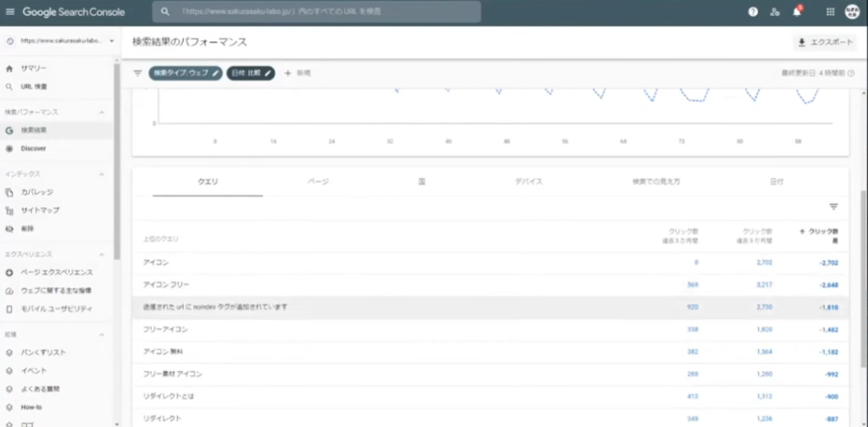
Task: Switch to the 国 tab
Action: tap(422, 181)
